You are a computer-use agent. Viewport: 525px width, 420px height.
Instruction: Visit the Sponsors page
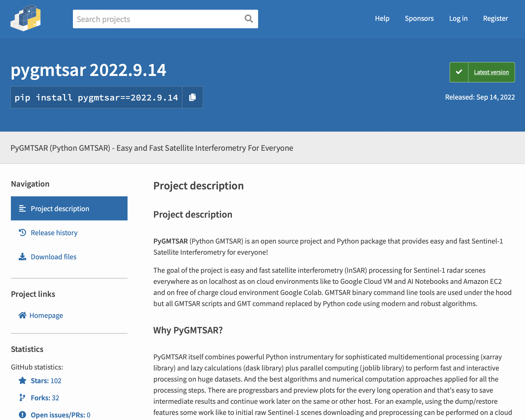tap(419, 18)
